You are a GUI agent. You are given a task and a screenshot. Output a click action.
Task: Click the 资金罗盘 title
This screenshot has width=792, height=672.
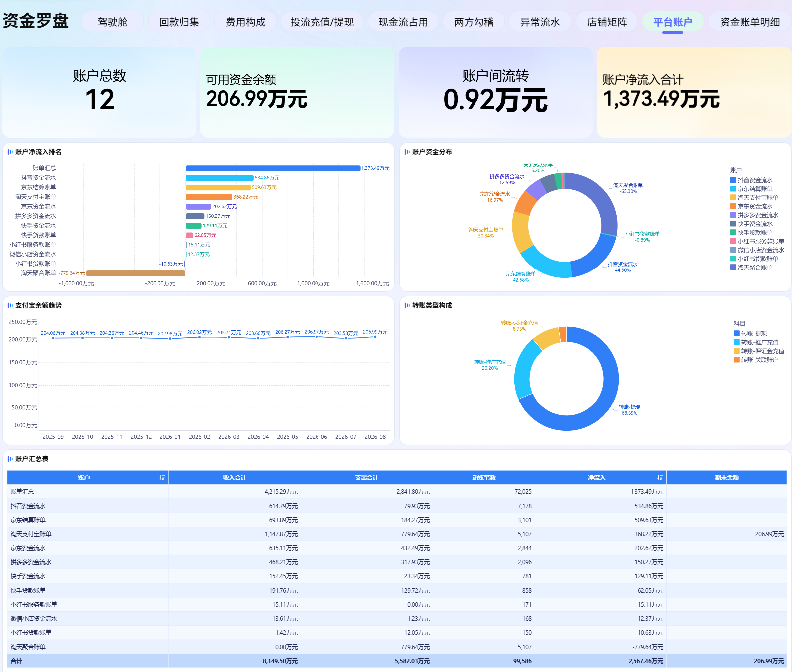pos(36,21)
